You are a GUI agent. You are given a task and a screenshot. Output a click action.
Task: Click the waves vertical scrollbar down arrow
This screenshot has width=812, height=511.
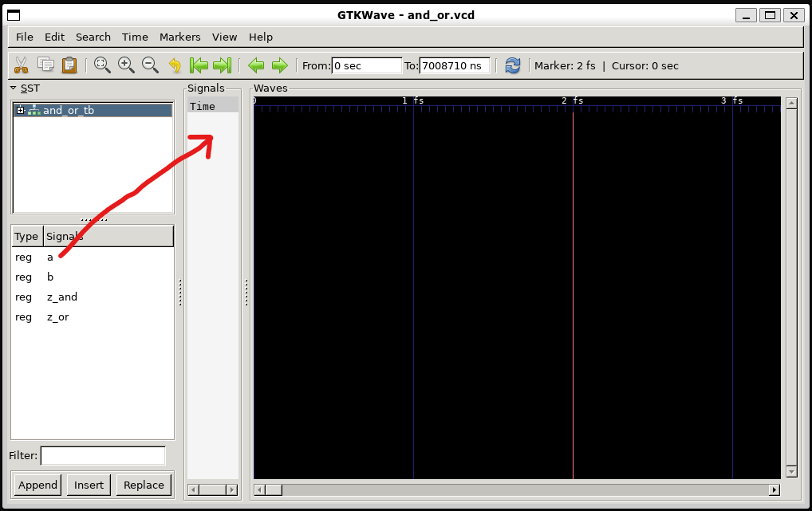coord(791,472)
